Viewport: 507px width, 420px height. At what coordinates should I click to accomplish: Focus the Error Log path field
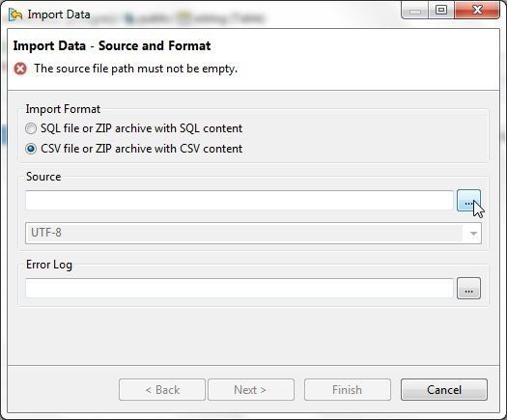239,288
